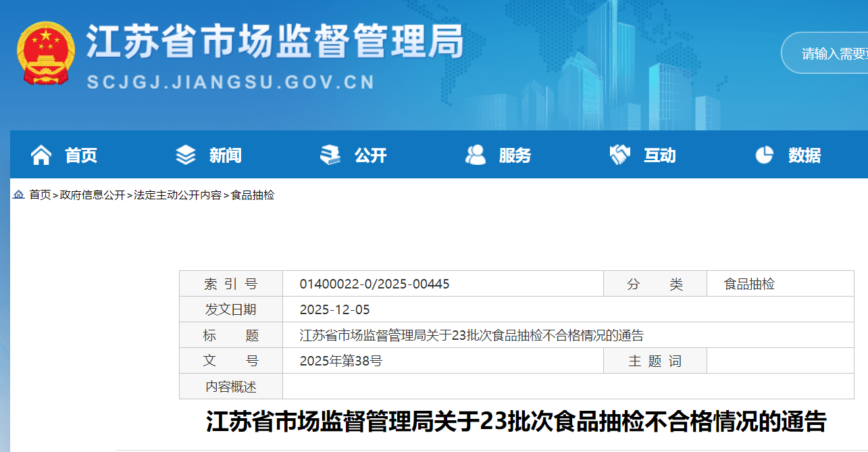Click the house icon in the navigation bar
This screenshot has width=868, height=452.
pos(41,155)
